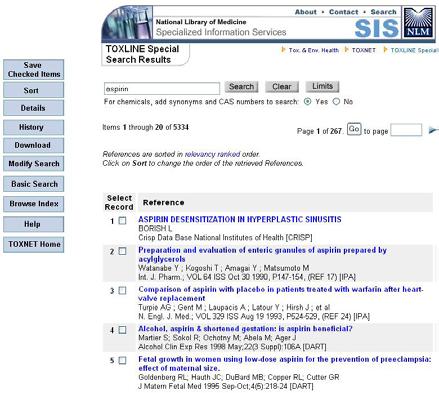Open Modify Search
Viewport: 439px width, 393px height.
[x=34, y=164]
